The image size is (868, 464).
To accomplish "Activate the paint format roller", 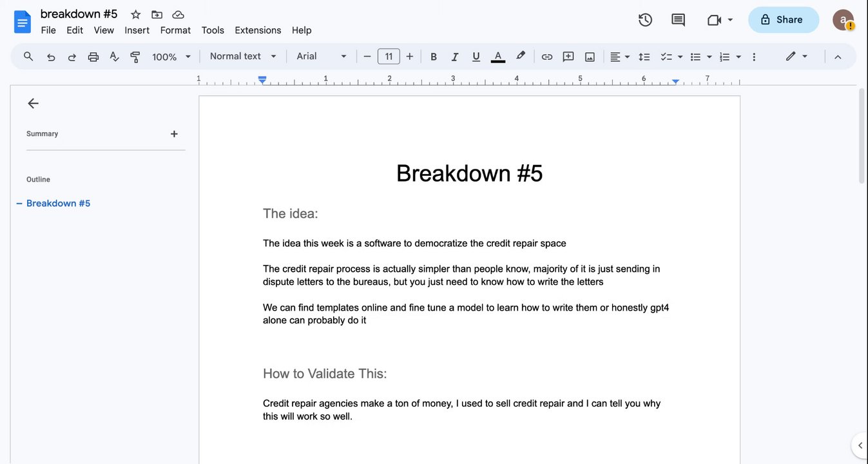I will point(135,57).
